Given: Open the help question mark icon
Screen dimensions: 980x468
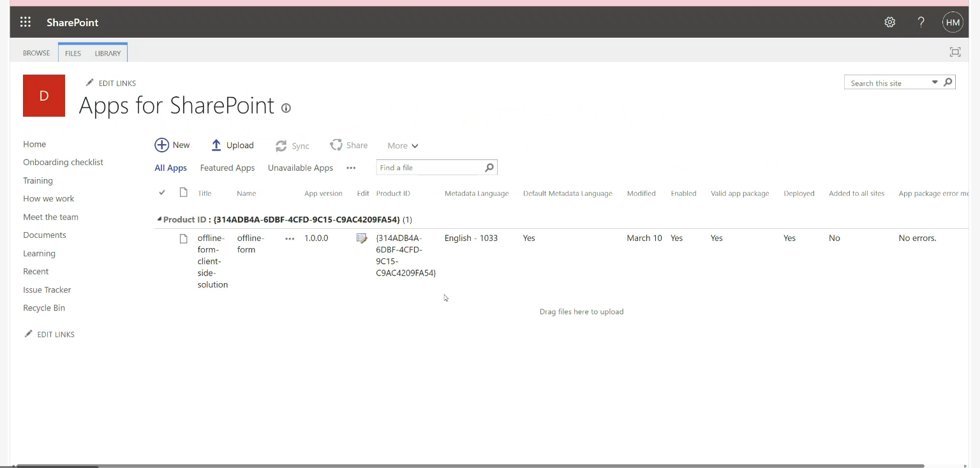Looking at the screenshot, I should (921, 22).
